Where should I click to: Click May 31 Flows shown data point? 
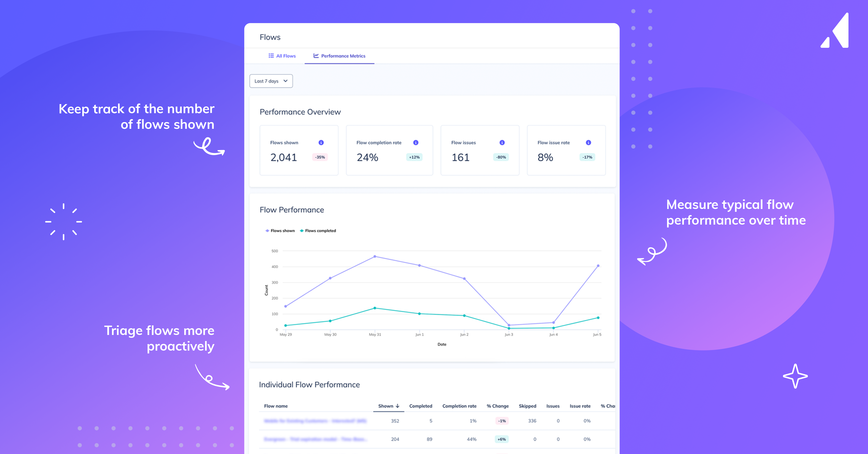[x=375, y=256]
